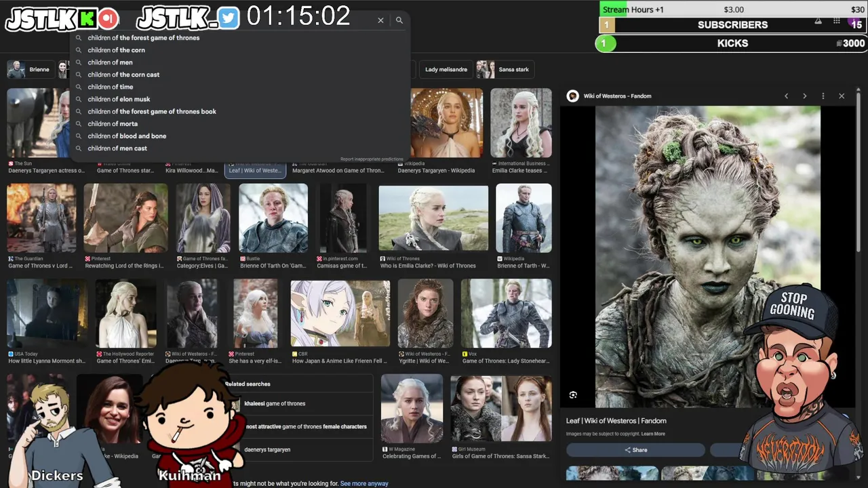Open International Business 'Emilia Clarke teases' thumbnail
Viewport: 868px width, 488px height.
pos(521,123)
